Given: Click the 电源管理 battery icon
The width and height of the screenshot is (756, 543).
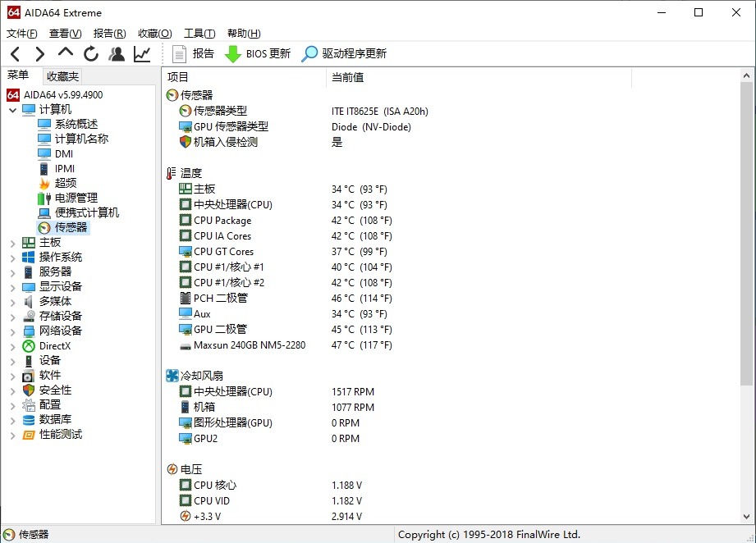Looking at the screenshot, I should (44, 198).
